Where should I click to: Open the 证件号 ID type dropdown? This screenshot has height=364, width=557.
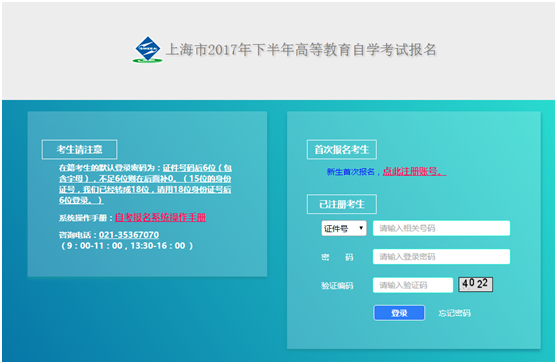344,228
